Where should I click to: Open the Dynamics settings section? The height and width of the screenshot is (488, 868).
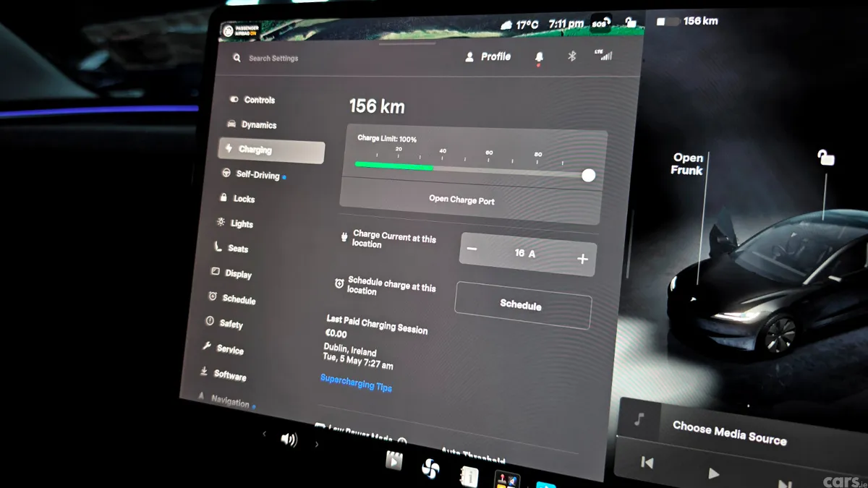click(252, 124)
